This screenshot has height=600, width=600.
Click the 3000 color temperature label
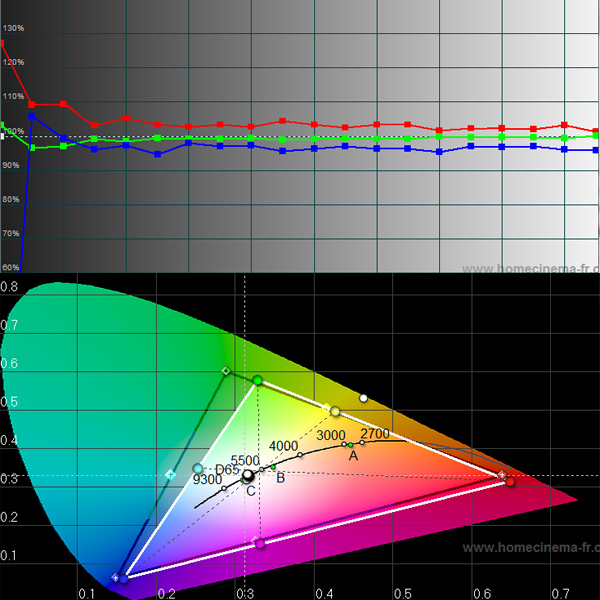[x=331, y=435]
